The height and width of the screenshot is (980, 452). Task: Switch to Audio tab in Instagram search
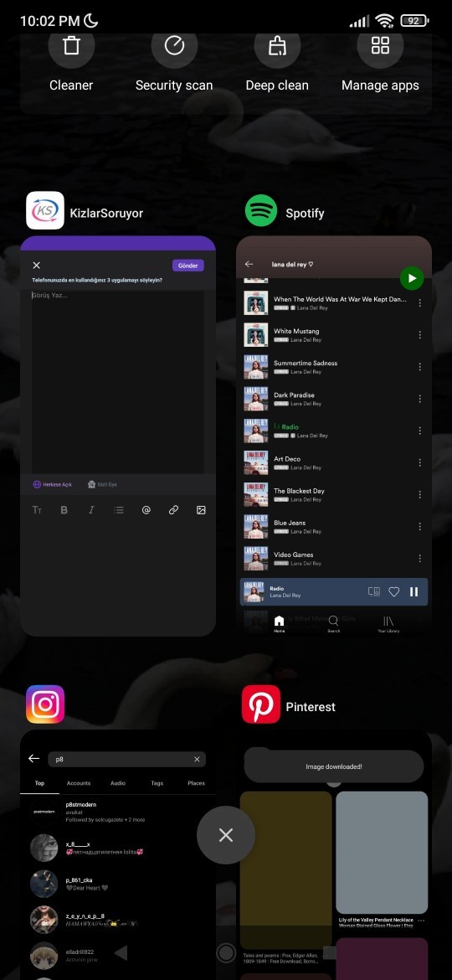(118, 783)
